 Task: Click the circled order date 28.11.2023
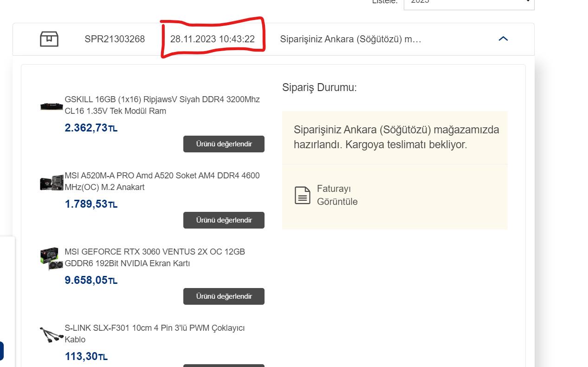[x=213, y=39]
